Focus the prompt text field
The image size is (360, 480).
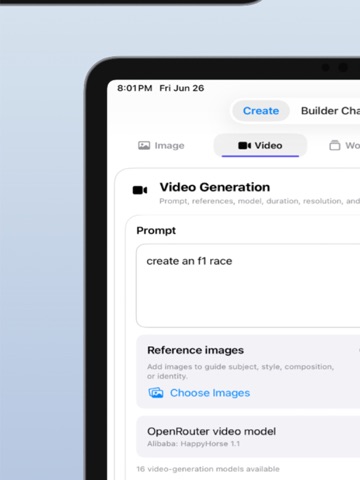coord(248,286)
